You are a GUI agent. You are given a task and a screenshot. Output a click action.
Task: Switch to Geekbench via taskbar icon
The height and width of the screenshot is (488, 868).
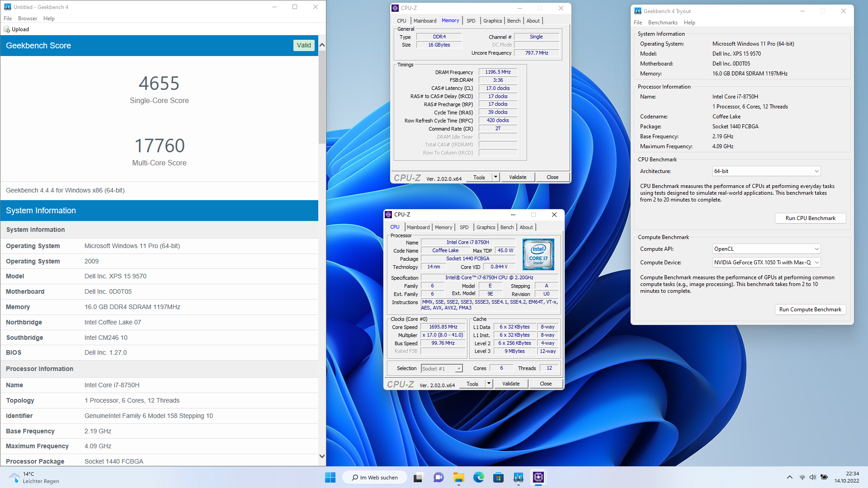[x=518, y=477]
